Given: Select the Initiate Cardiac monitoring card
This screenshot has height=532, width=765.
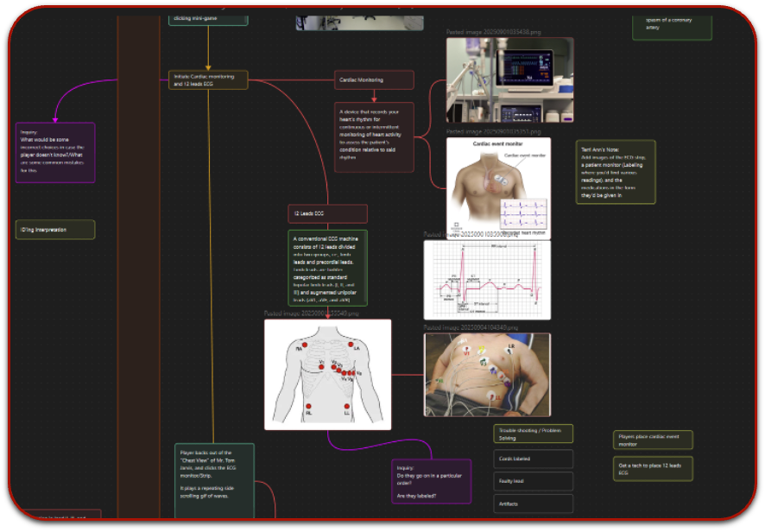Looking at the screenshot, I should coord(208,80).
